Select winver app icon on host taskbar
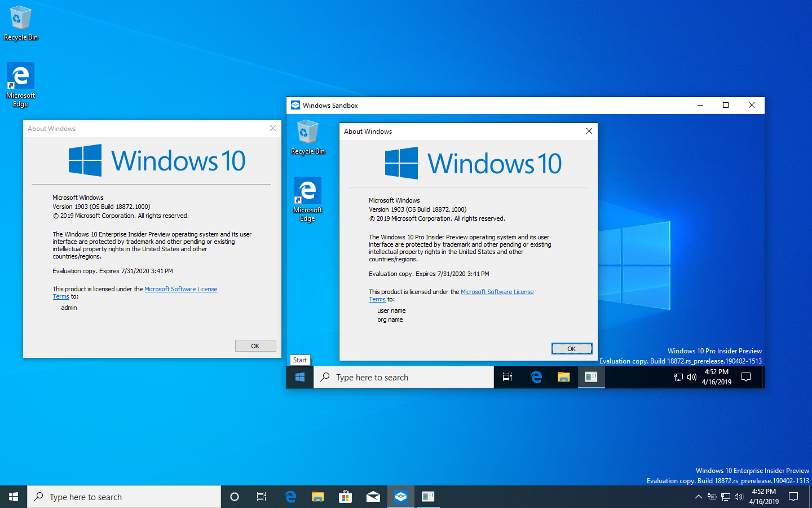 pyautogui.click(x=428, y=497)
